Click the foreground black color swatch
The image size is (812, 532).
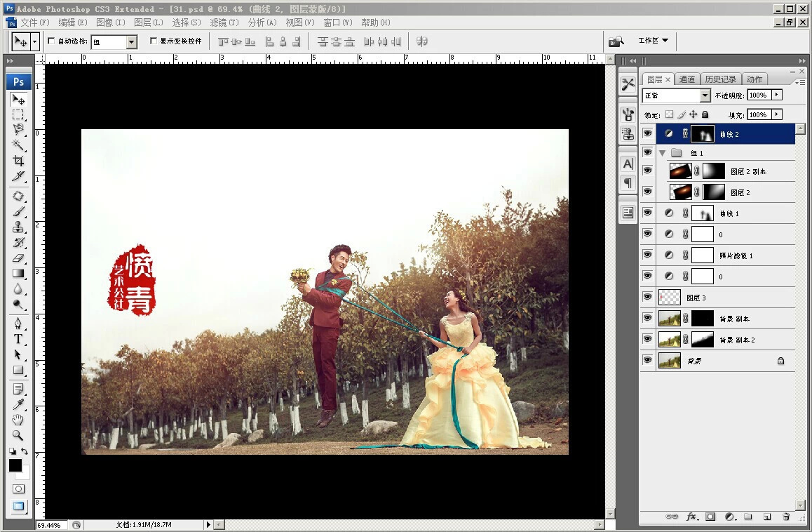[x=15, y=465]
